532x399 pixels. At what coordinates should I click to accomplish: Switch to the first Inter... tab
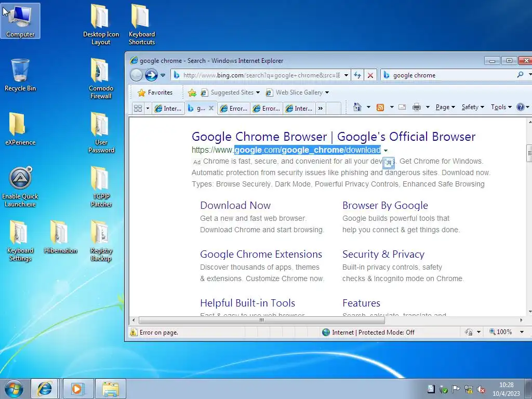pyautogui.click(x=168, y=109)
